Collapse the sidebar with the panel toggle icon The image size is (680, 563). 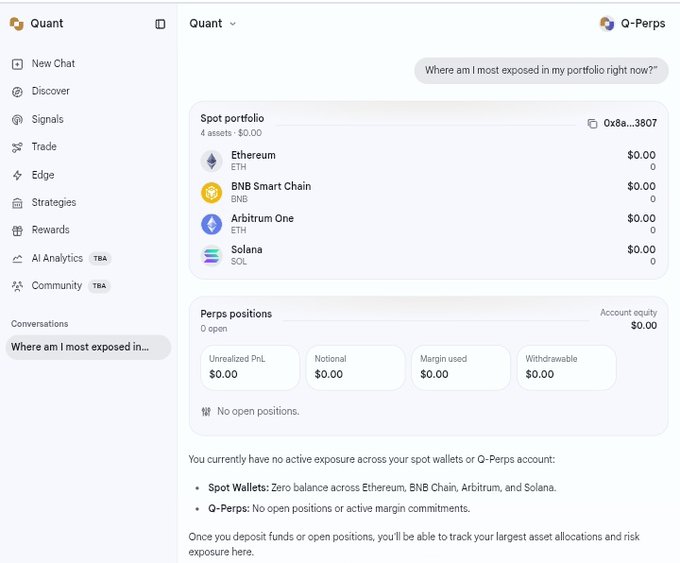pos(160,24)
